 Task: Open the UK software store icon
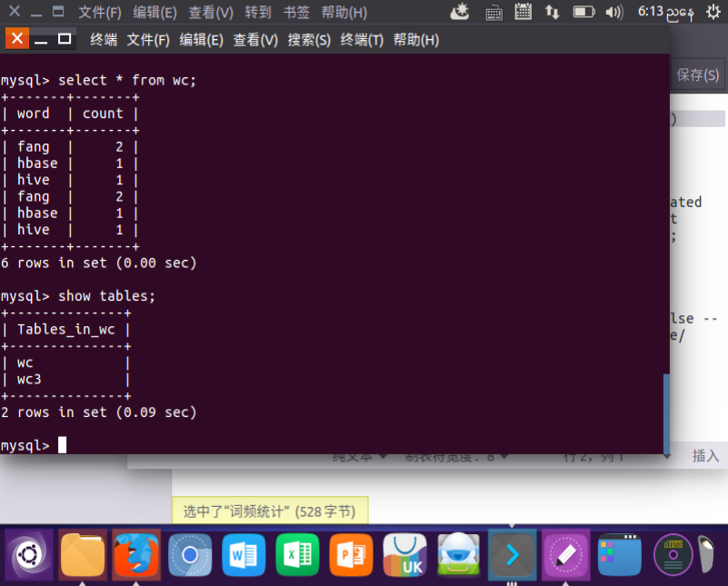click(x=404, y=554)
